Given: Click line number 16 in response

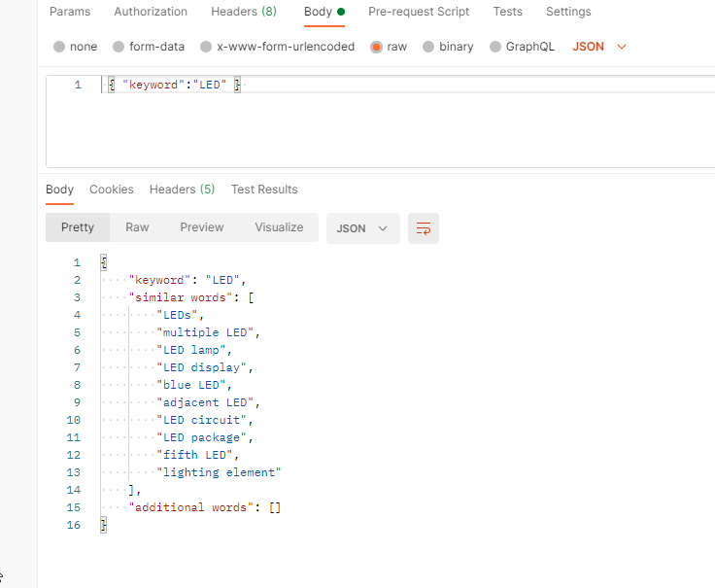Looking at the screenshot, I should [x=74, y=525].
